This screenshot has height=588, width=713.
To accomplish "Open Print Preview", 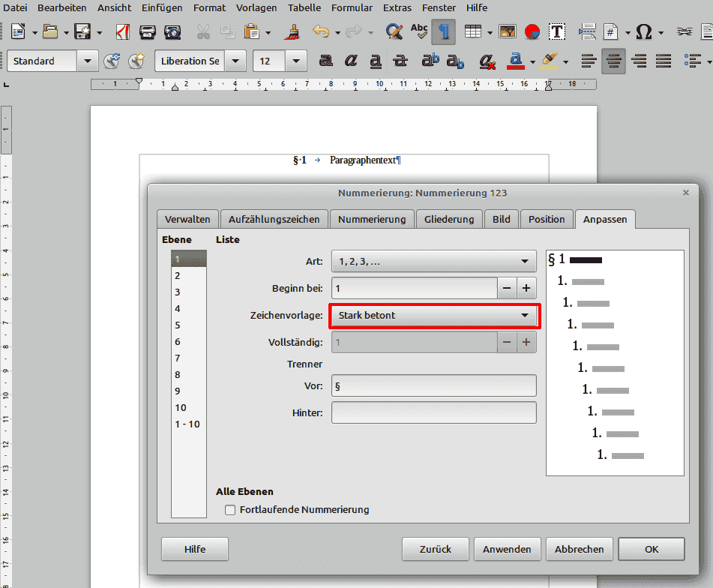I will pos(172,31).
